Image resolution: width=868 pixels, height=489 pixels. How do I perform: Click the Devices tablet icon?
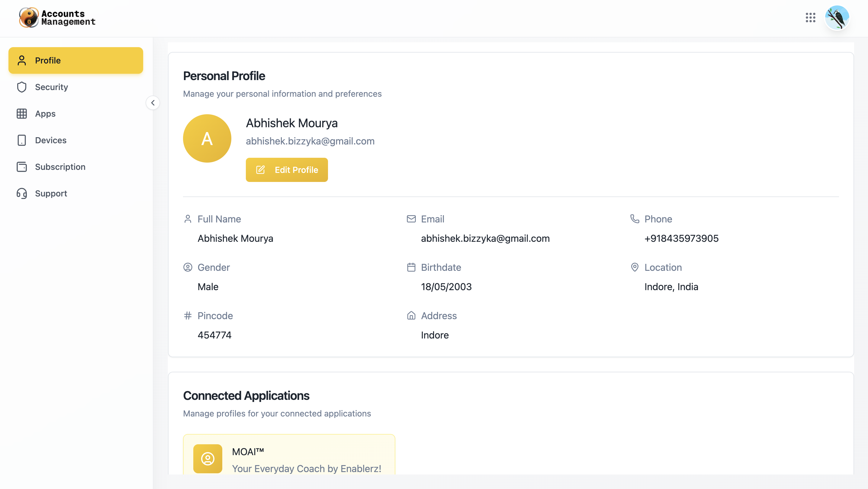(x=21, y=140)
